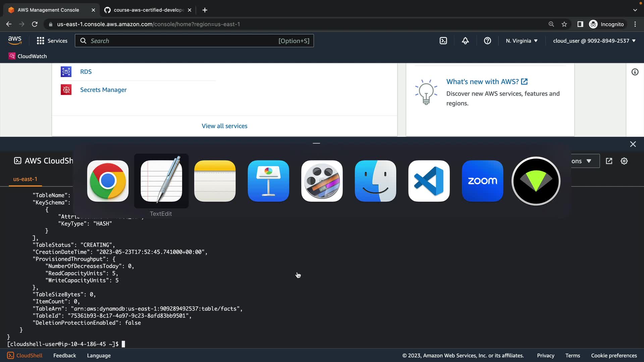The width and height of the screenshot is (644, 362).
Task: Bookmark this page with the star icon
Action: coord(564,24)
